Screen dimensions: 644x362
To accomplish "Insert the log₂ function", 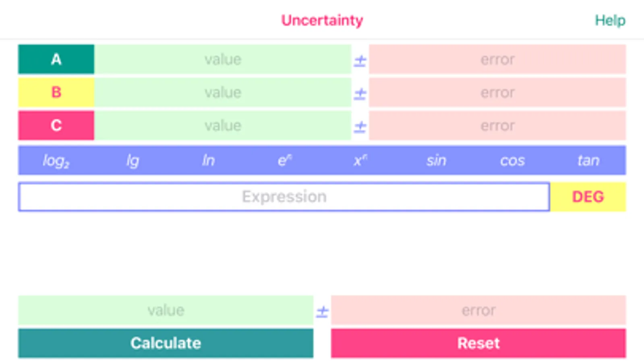I will pyautogui.click(x=56, y=160).
